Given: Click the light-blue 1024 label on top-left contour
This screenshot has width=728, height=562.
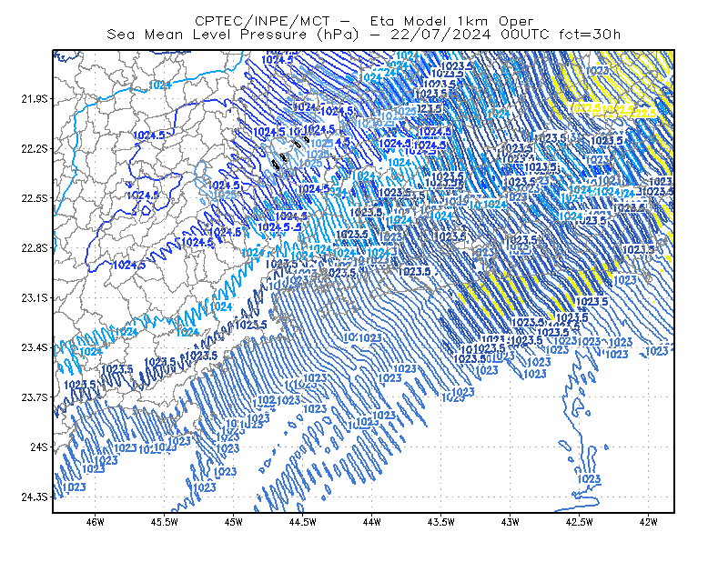Looking at the screenshot, I should pos(160,85).
